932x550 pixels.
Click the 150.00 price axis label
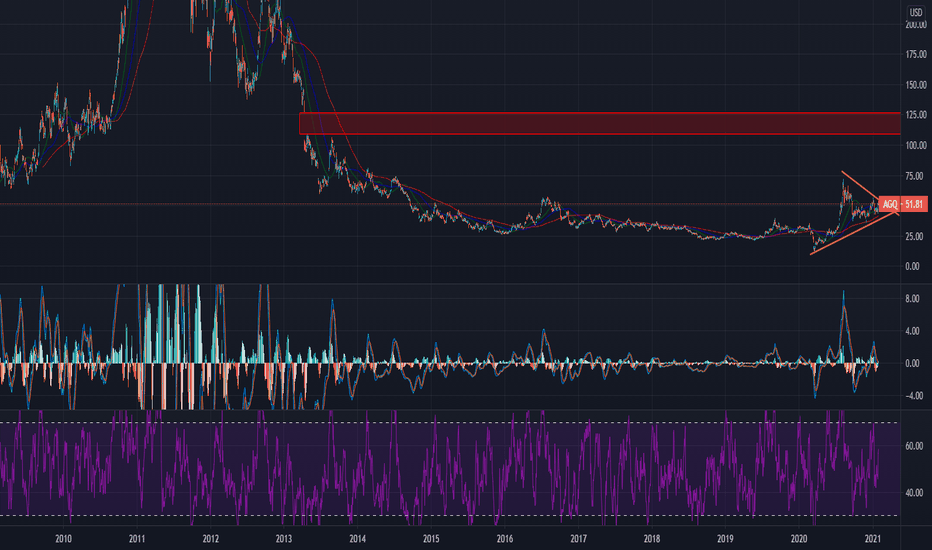pyautogui.click(x=915, y=85)
